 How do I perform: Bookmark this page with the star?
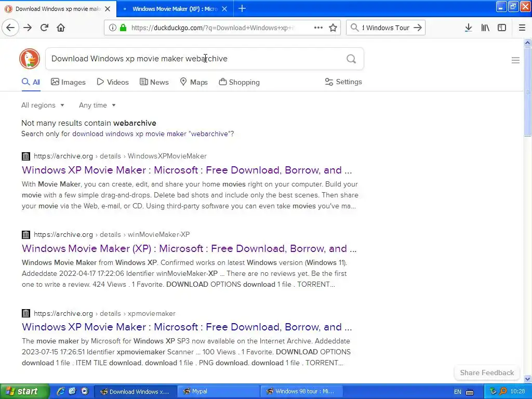pyautogui.click(x=333, y=28)
